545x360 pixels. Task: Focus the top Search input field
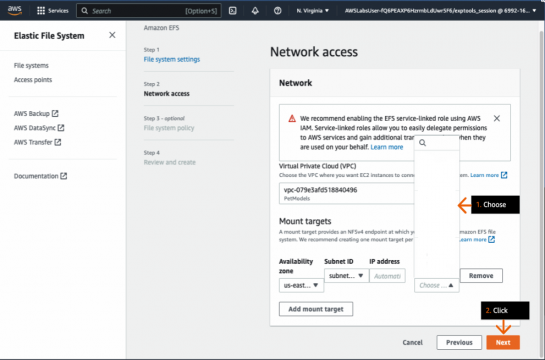tap(149, 11)
